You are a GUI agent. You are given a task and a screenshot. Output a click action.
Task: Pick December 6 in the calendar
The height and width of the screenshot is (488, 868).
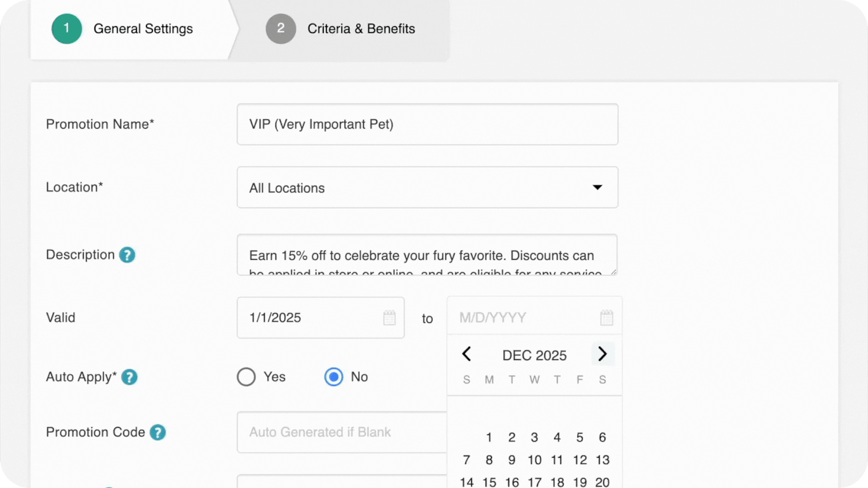point(602,437)
